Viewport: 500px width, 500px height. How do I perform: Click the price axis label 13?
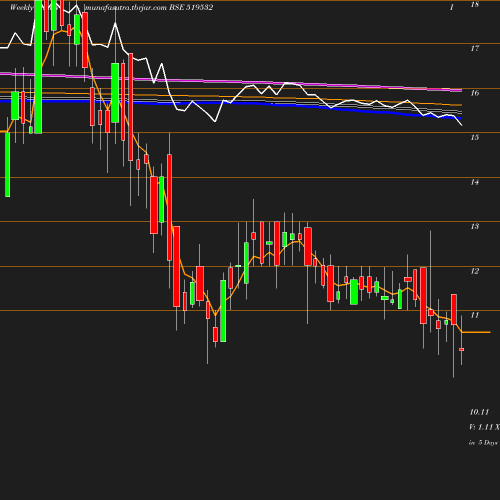coord(475,226)
